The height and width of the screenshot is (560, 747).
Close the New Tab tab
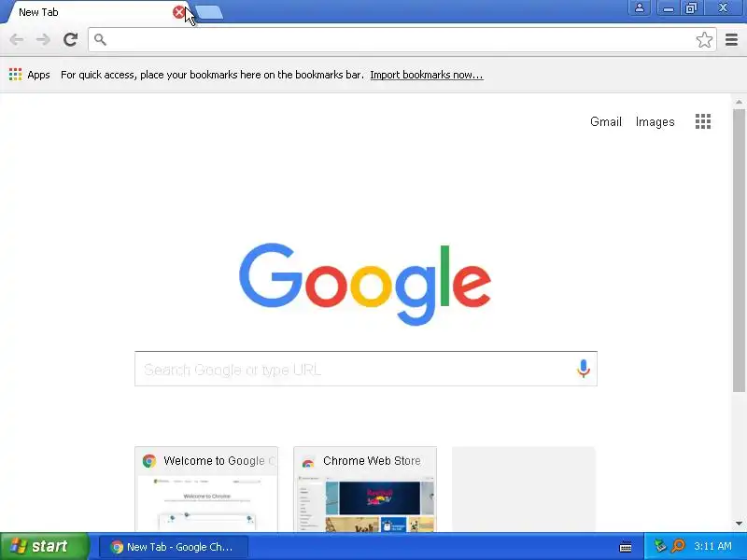coord(179,12)
